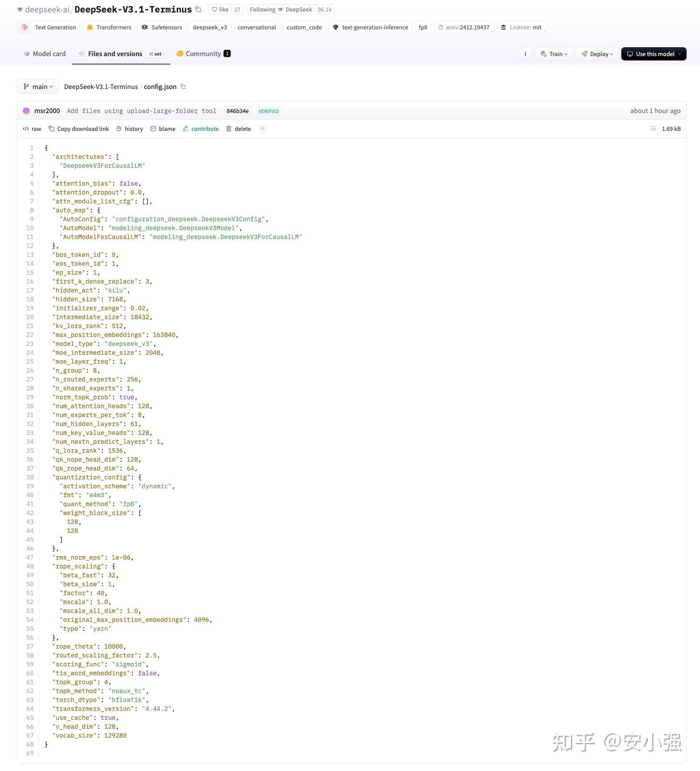
Task: Click line number 48
Action: 30,566
